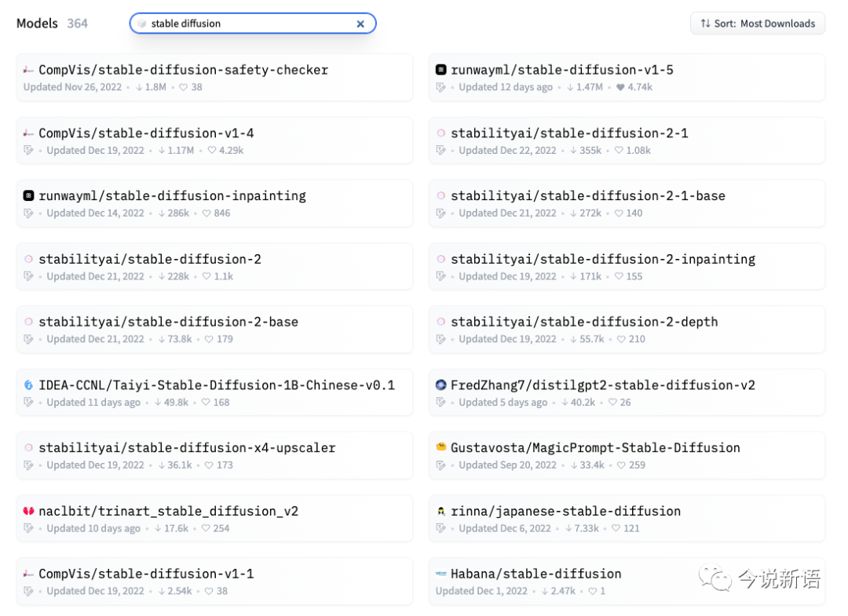Click the 1.8M downloads count

pos(151,87)
